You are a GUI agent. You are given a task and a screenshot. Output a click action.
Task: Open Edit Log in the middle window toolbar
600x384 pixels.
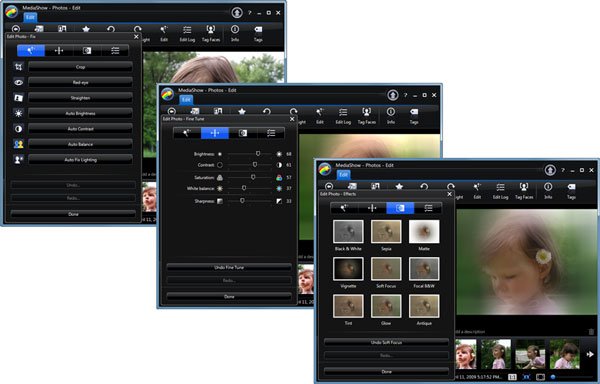coord(343,116)
